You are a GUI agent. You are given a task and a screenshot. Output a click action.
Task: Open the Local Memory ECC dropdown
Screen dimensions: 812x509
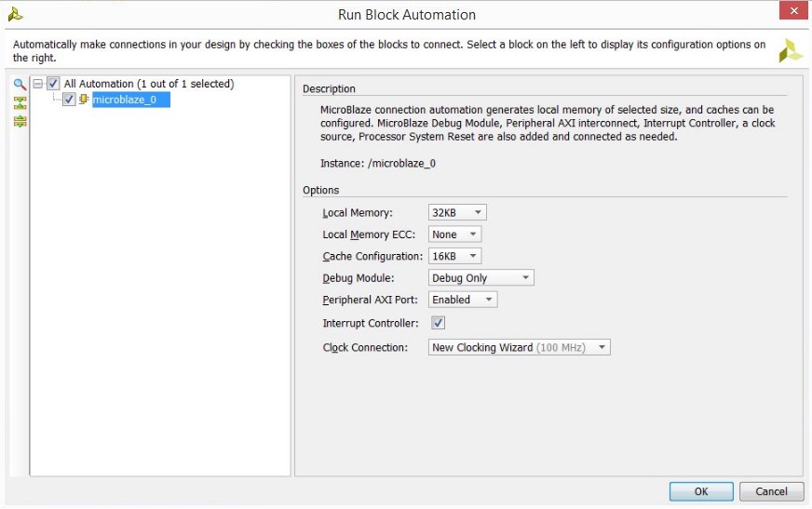(454, 234)
